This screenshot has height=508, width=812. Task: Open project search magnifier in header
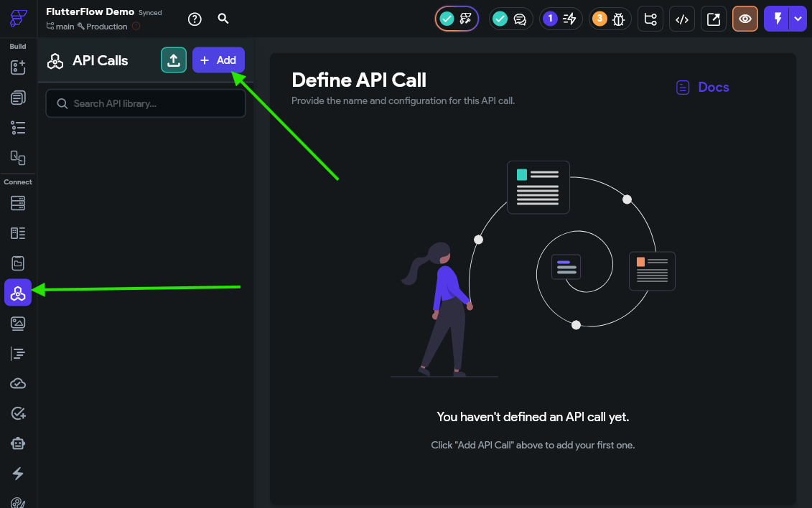pos(223,19)
